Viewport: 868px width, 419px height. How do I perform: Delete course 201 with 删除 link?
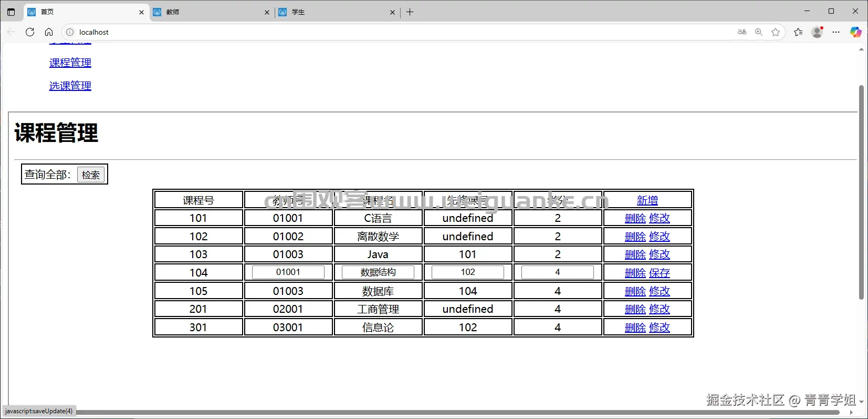click(x=635, y=309)
